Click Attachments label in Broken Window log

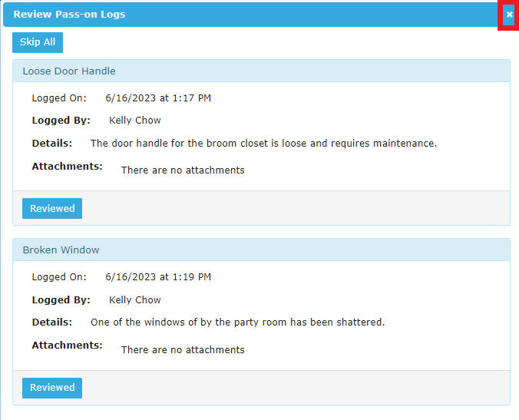click(68, 346)
